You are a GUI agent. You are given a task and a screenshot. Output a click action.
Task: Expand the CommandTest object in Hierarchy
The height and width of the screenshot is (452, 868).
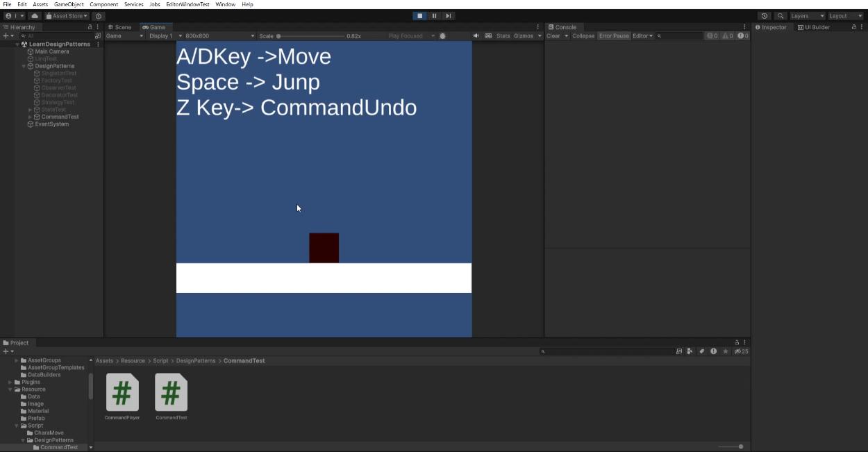30,117
